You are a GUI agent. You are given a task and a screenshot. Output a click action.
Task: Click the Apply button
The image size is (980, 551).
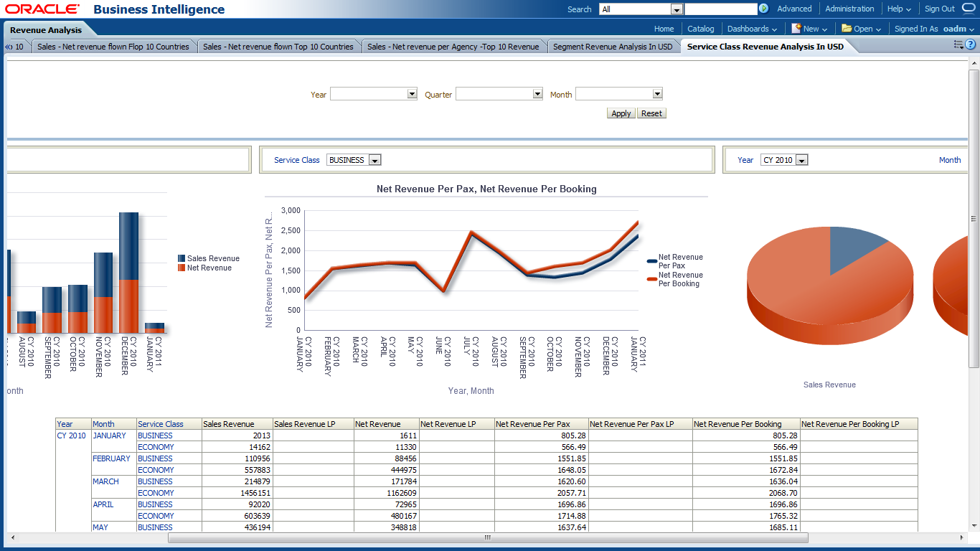pyautogui.click(x=621, y=113)
